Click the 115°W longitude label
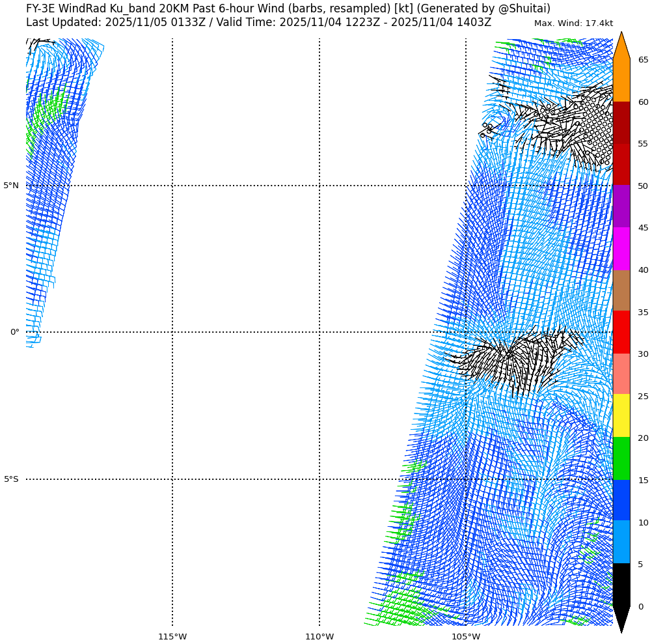The image size is (652, 644). (x=172, y=636)
